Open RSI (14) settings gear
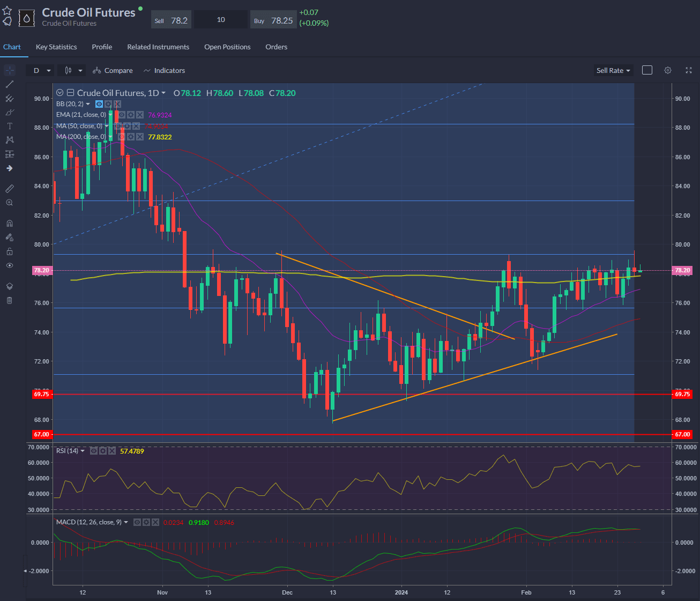Screen dimensions: 700x601 tap(103, 451)
